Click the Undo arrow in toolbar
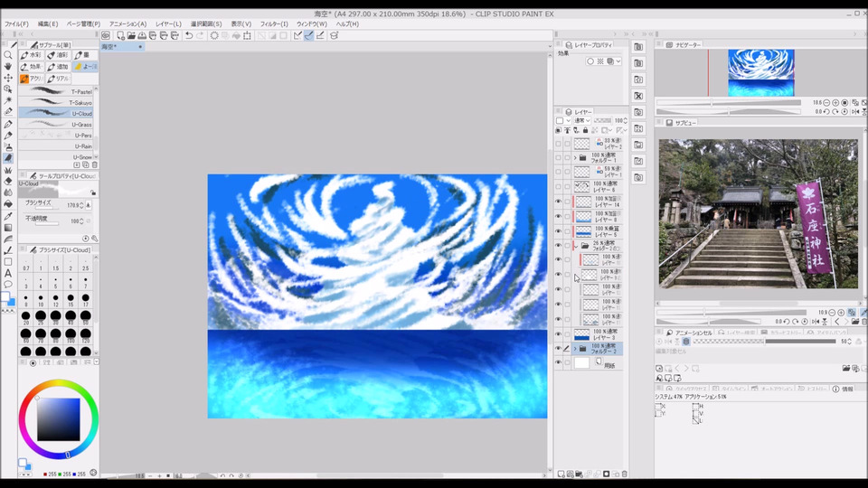868x488 pixels. click(188, 35)
